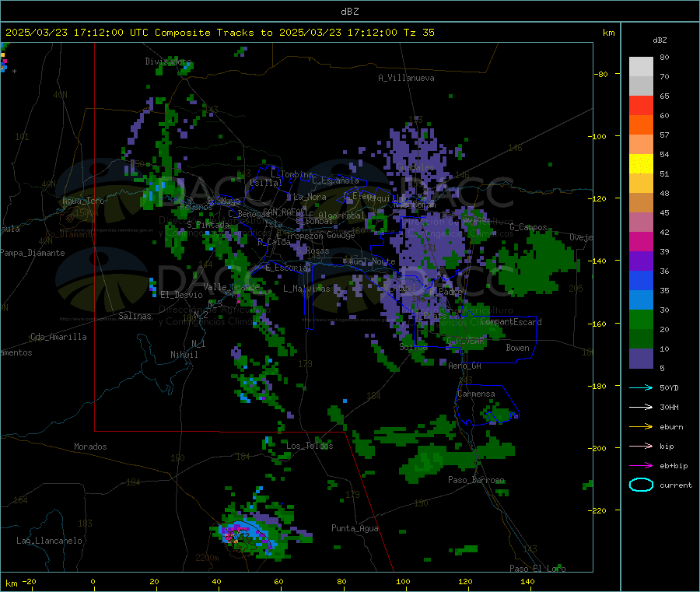Click the 'Pampa_Diamante' place label
The height and width of the screenshot is (592, 700).
pos(33,253)
